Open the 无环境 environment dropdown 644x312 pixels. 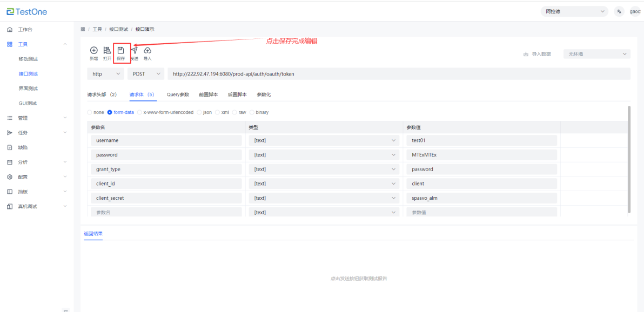pos(596,54)
